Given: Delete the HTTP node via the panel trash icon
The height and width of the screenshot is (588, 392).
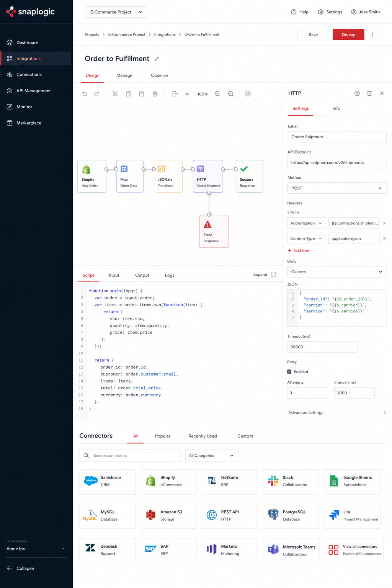Looking at the screenshot, I should [x=369, y=93].
